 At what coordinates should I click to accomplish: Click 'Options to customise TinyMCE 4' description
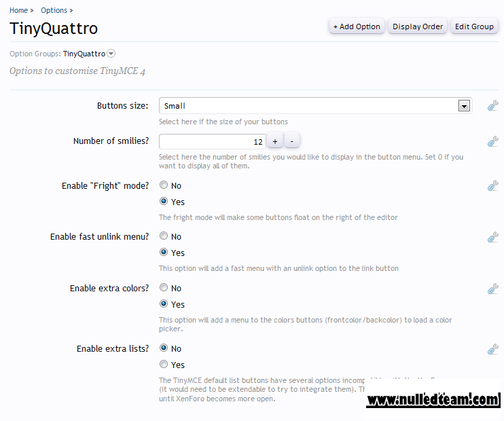tap(77, 71)
